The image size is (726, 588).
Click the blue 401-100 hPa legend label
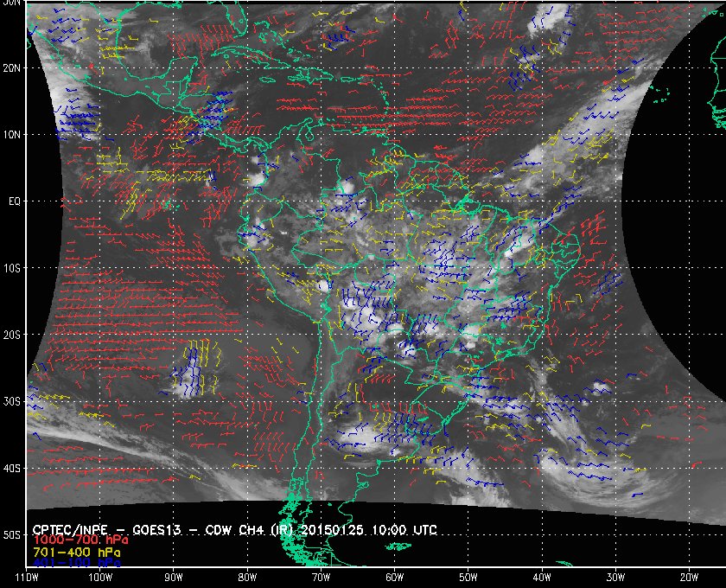(76, 563)
